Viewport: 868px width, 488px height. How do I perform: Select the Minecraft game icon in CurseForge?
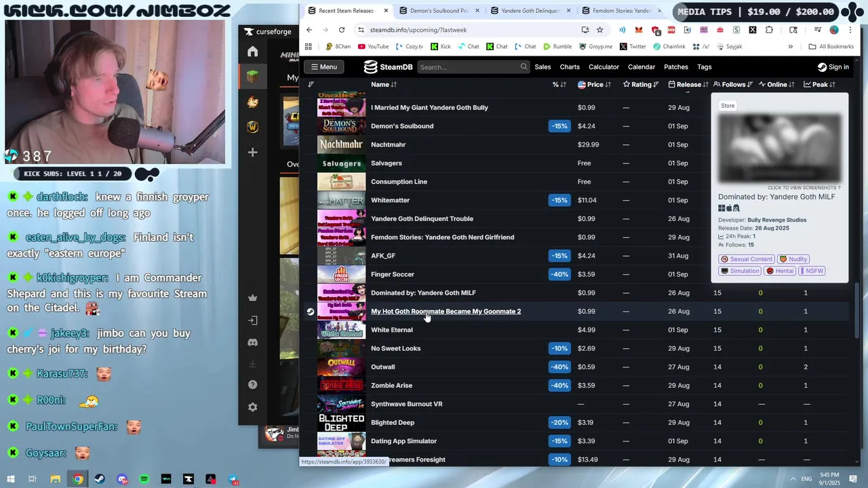pos(253,77)
